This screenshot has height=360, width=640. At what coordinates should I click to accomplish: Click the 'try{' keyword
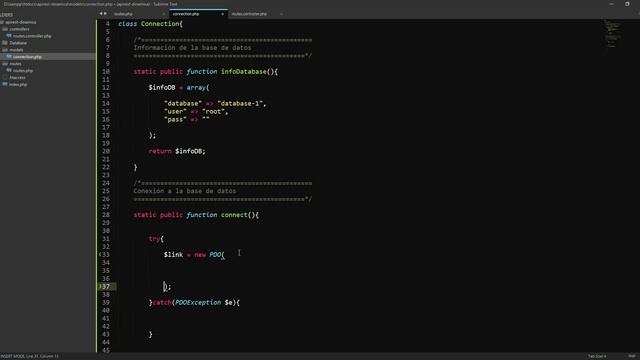tap(156, 239)
